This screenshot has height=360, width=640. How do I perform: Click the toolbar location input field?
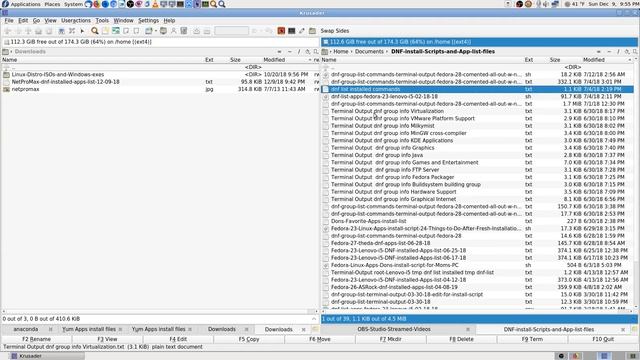click(x=231, y=31)
